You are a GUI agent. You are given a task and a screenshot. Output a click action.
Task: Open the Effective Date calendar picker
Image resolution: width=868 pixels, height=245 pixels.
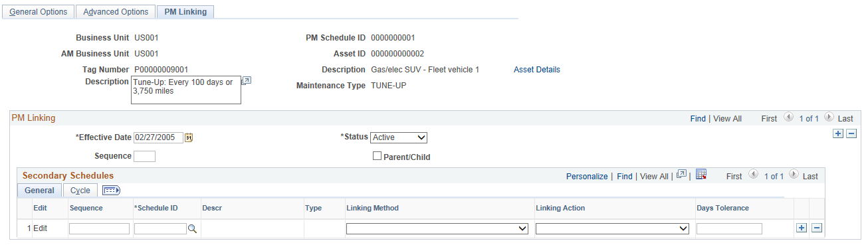click(189, 137)
